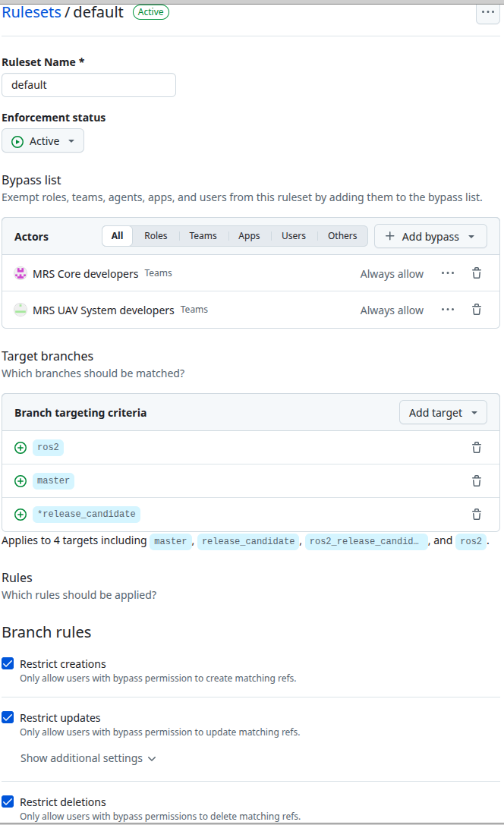This screenshot has width=504, height=825.
Task: Expand Show additional settings
Action: [88, 758]
